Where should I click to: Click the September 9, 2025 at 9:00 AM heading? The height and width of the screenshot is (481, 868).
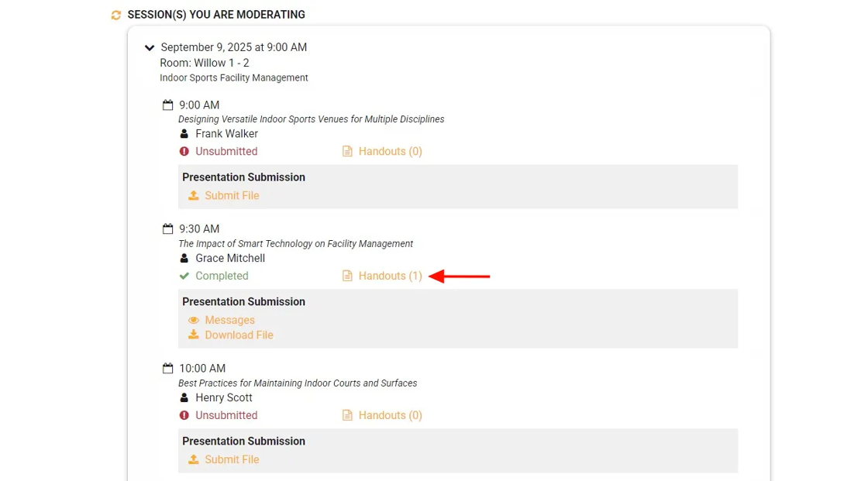233,47
